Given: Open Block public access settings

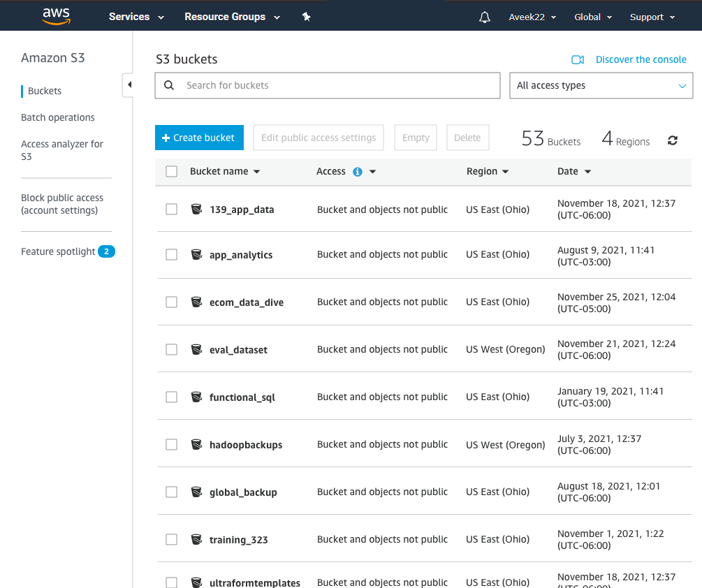Looking at the screenshot, I should [x=62, y=204].
